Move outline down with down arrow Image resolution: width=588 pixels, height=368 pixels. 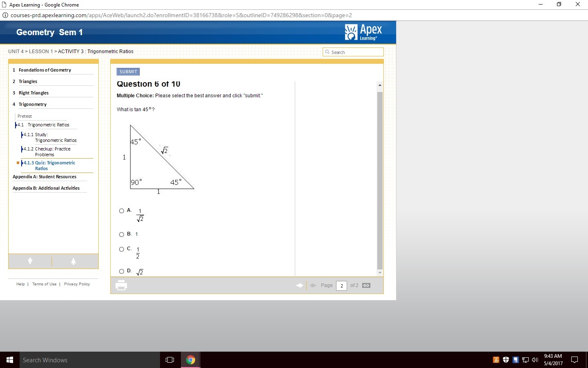click(30, 261)
